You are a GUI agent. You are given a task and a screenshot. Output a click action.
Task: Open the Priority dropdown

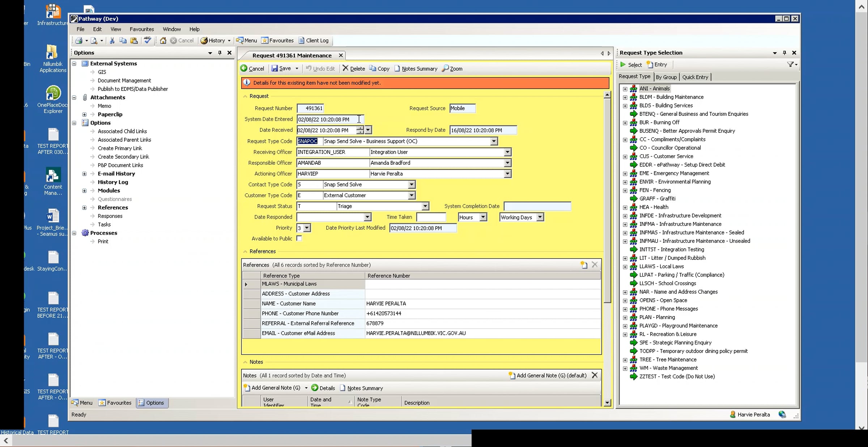(307, 228)
